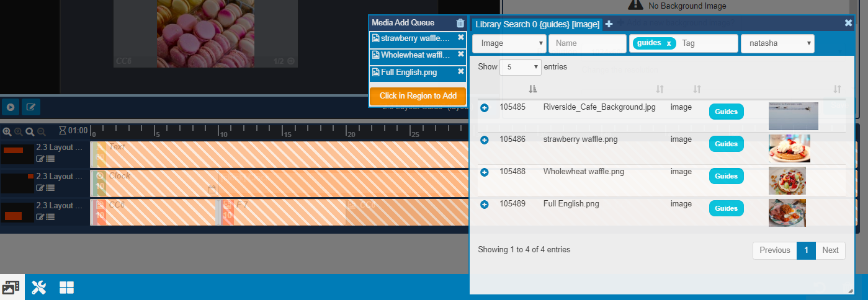Click the timeline zoom in magnifier
868x300 pixels.
click(x=7, y=132)
